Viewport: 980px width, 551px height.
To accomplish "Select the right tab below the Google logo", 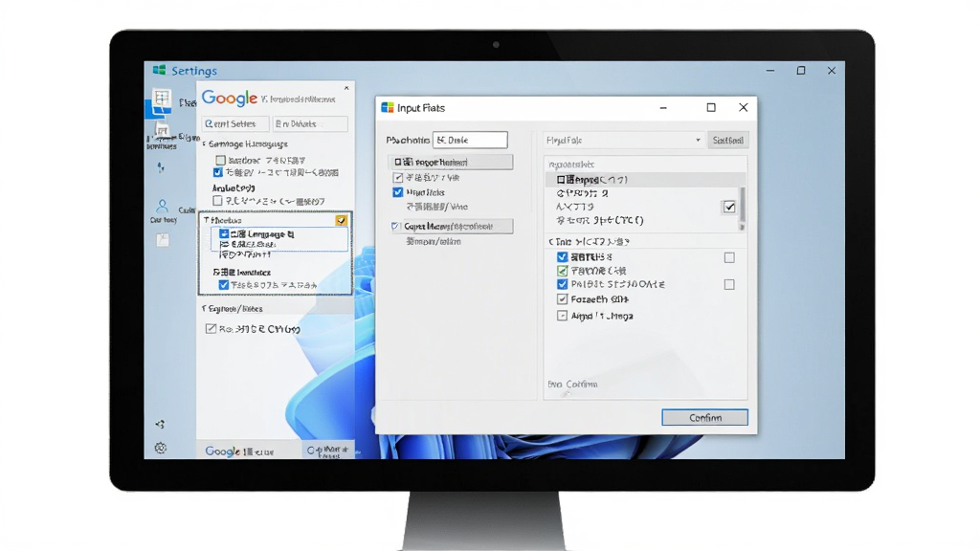I will coord(310,123).
